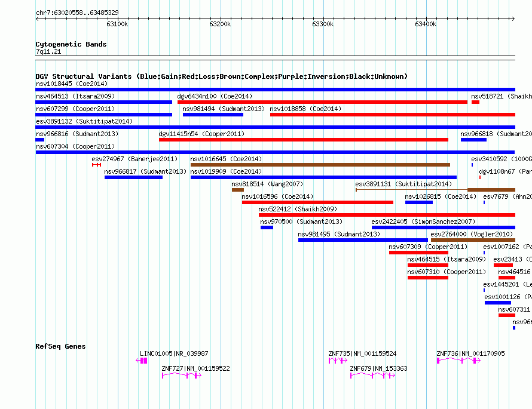532x409 pixels.
Task: Open the nsv1018858 (Coe2014) loss variant label
Action: point(305,109)
